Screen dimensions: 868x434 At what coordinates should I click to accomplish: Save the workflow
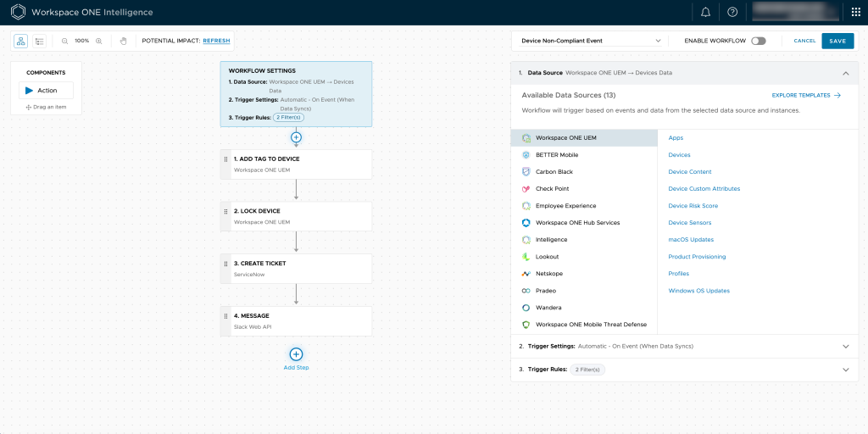837,41
